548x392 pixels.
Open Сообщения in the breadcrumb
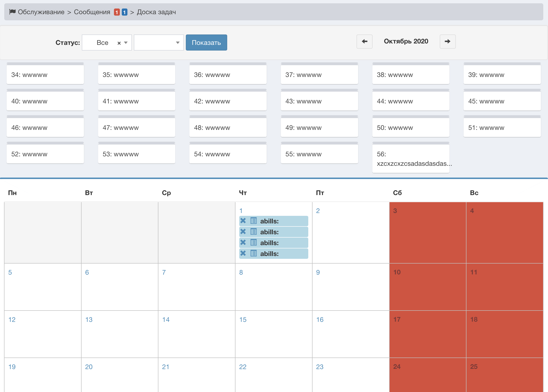92,12
